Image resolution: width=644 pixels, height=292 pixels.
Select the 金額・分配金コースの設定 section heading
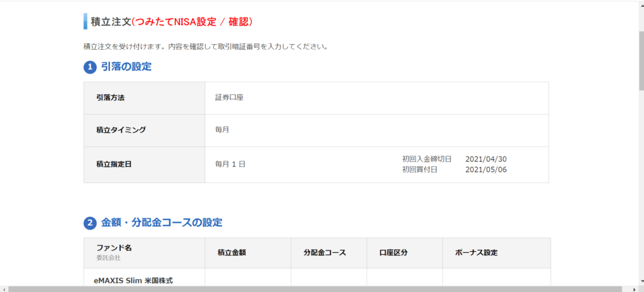[x=162, y=223]
